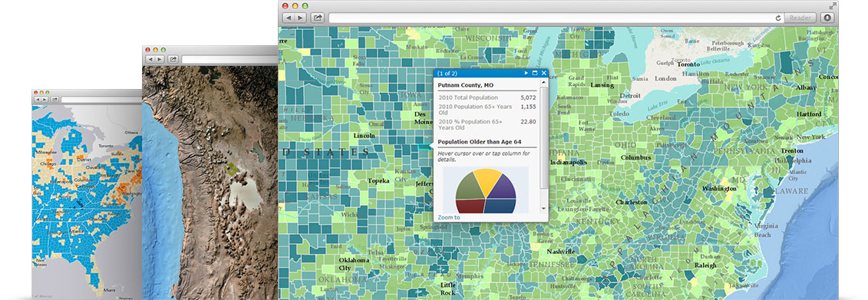
Task: Click the Washington label on the map
Action: pyautogui.click(x=719, y=189)
